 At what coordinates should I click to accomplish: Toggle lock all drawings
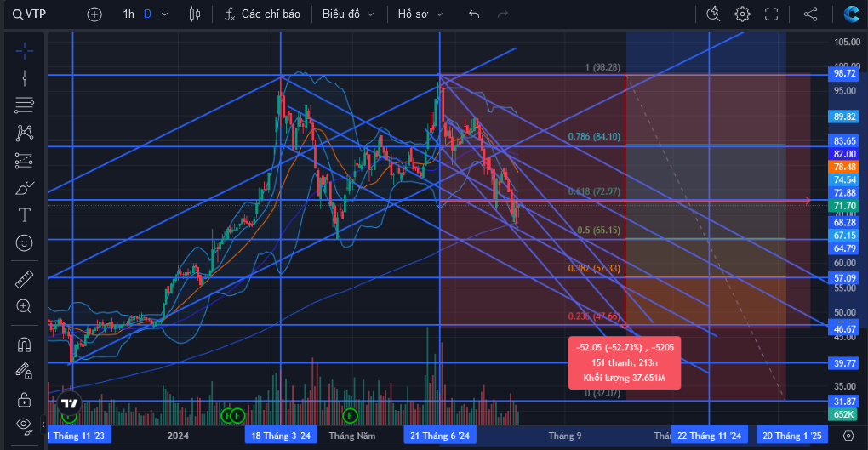(x=24, y=399)
